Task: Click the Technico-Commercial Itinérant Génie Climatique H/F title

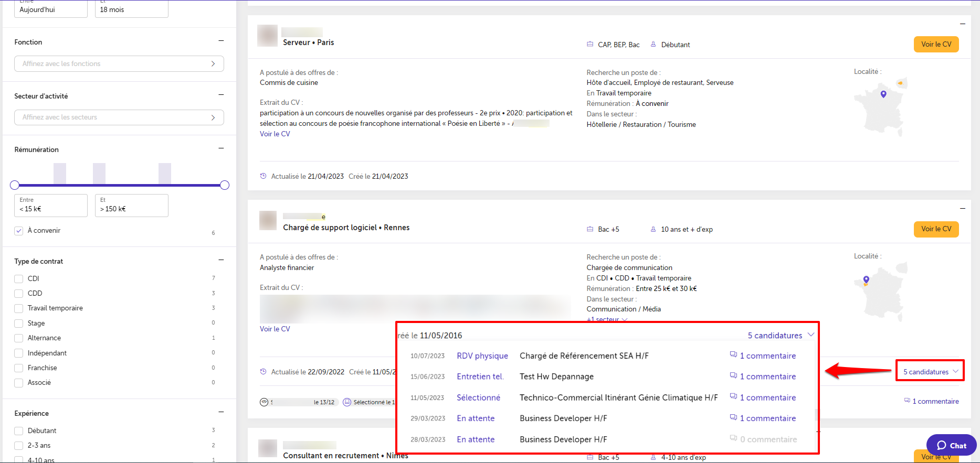Action: (x=619, y=397)
